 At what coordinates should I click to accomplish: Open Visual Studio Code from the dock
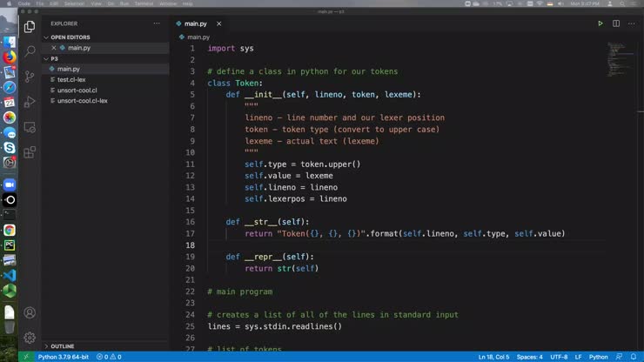(10, 275)
